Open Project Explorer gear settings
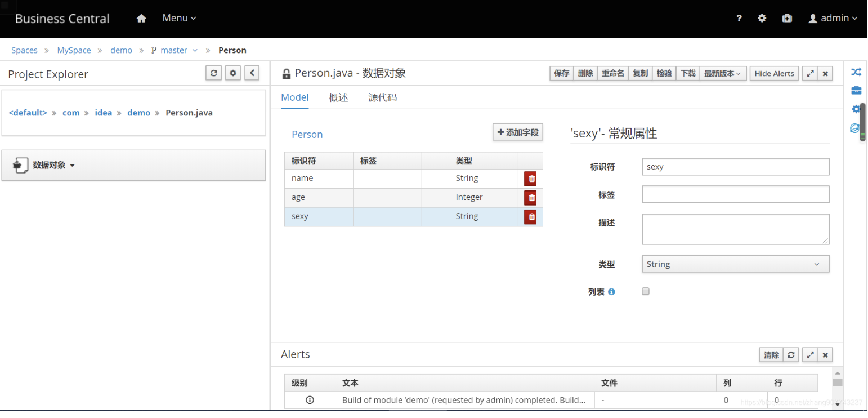The height and width of the screenshot is (418, 868). pos(233,73)
